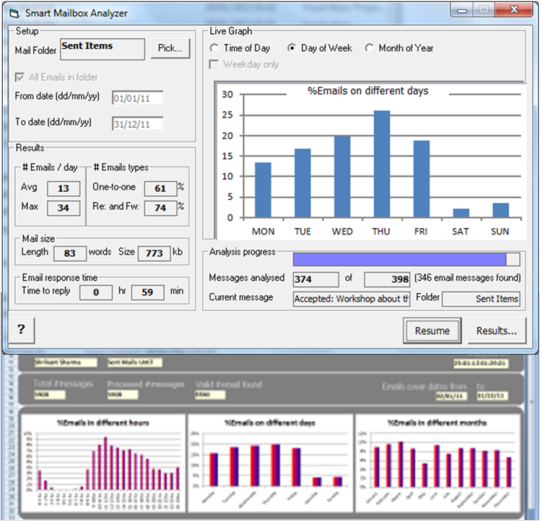Select the Emails in different hours chart
The width and height of the screenshot is (540, 521).
[x=103, y=463]
